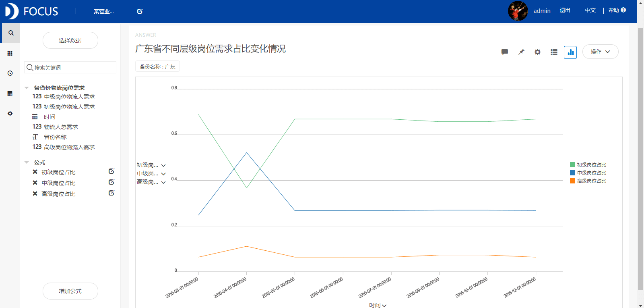
Task: Open the 帮助 help link
Action: (614, 10)
